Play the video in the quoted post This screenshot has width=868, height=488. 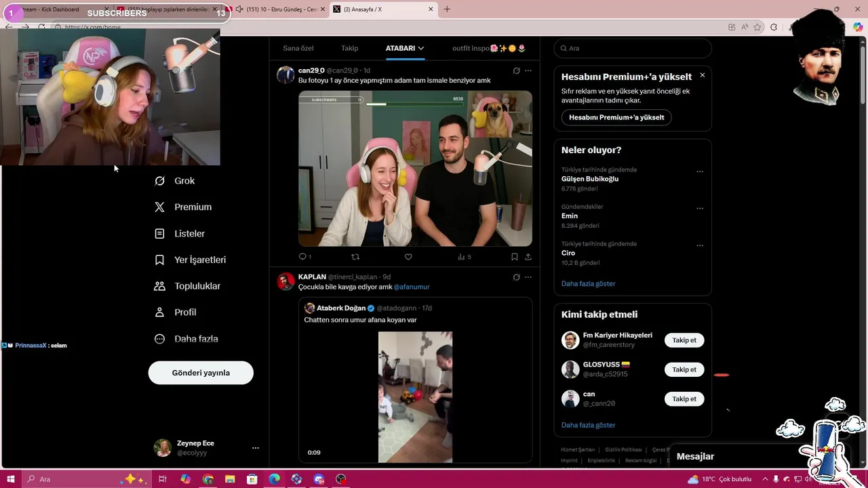pyautogui.click(x=415, y=397)
